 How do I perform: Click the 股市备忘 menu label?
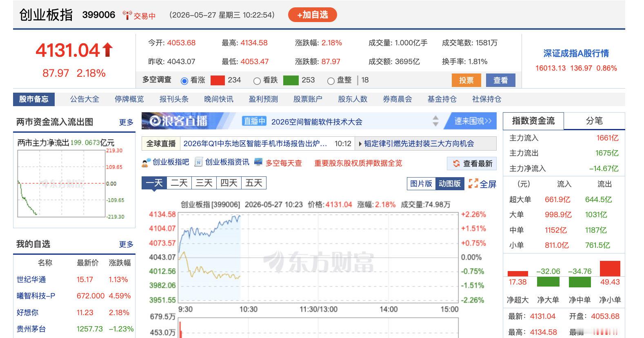(x=34, y=99)
